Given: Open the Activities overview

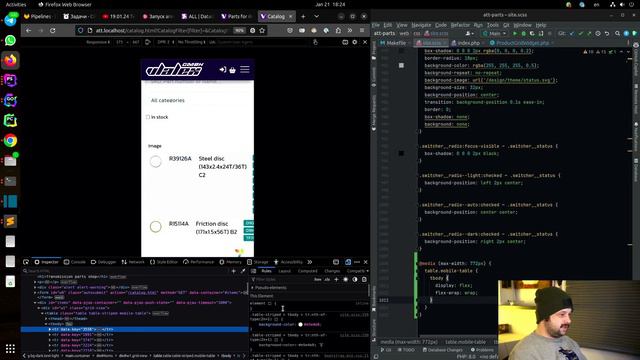Looking at the screenshot, I should pyautogui.click(x=16, y=4).
